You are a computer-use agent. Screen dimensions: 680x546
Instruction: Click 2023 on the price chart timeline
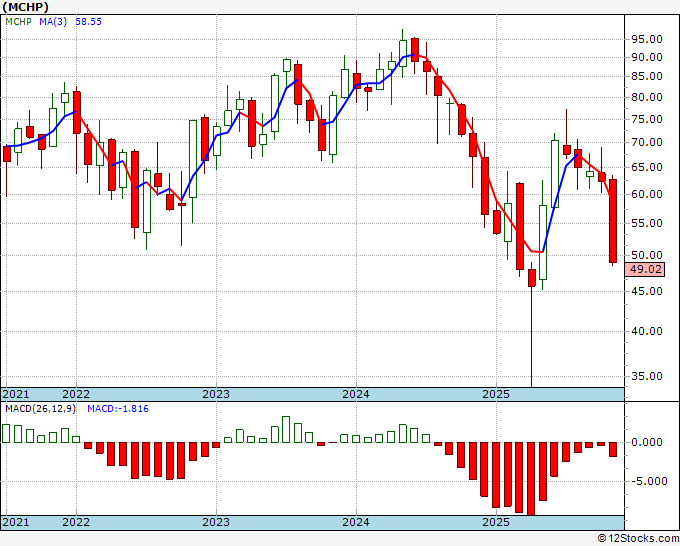216,394
